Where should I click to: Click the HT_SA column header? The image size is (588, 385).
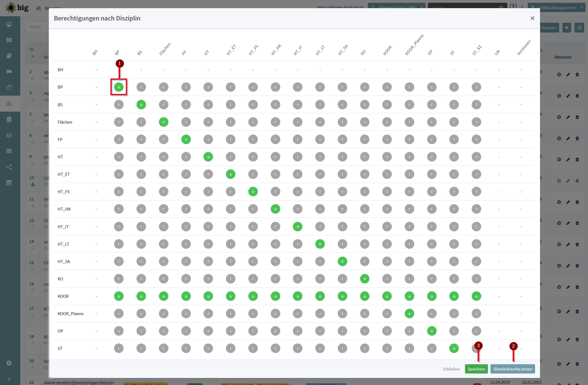[343, 50]
